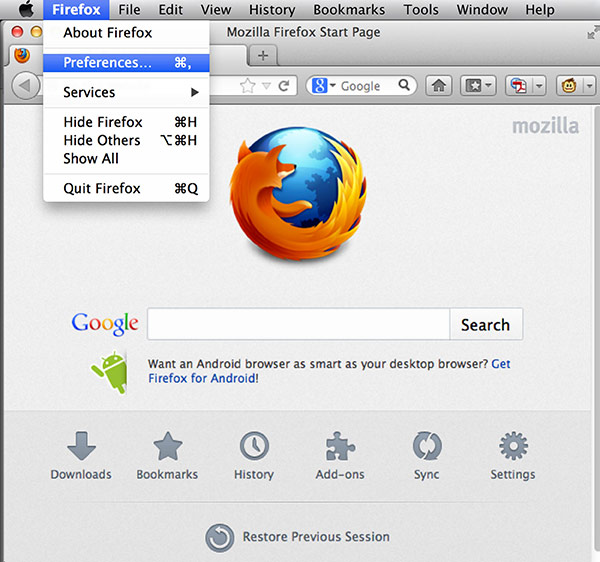Open the Edit menu
The height and width of the screenshot is (562, 600).
[171, 10]
